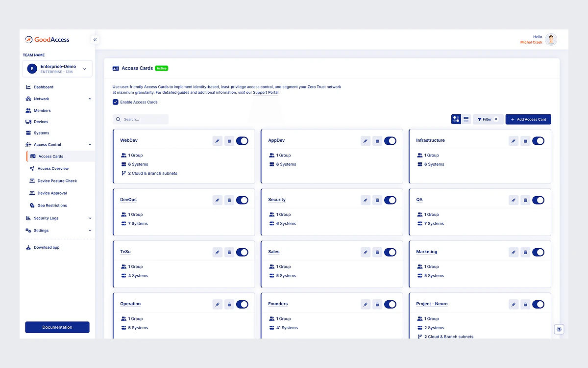Open the TeSu card title

tap(125, 252)
